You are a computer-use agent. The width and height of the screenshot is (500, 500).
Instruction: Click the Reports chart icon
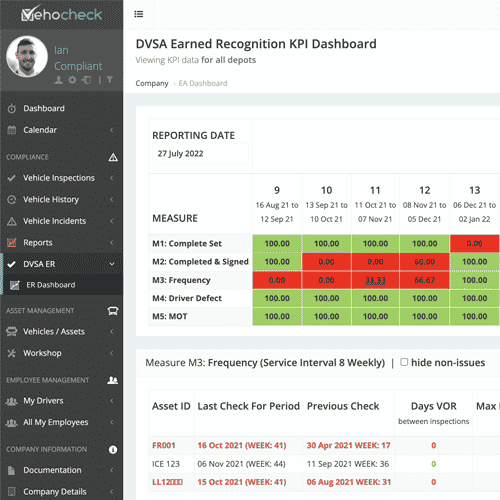point(12,242)
